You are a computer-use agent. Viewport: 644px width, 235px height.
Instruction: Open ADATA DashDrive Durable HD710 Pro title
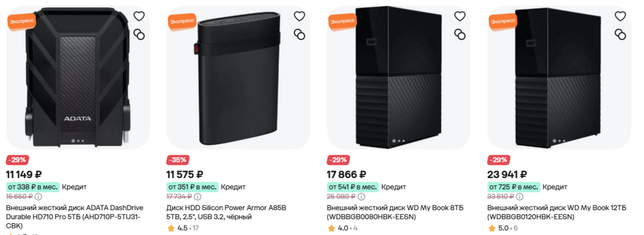(x=74, y=217)
